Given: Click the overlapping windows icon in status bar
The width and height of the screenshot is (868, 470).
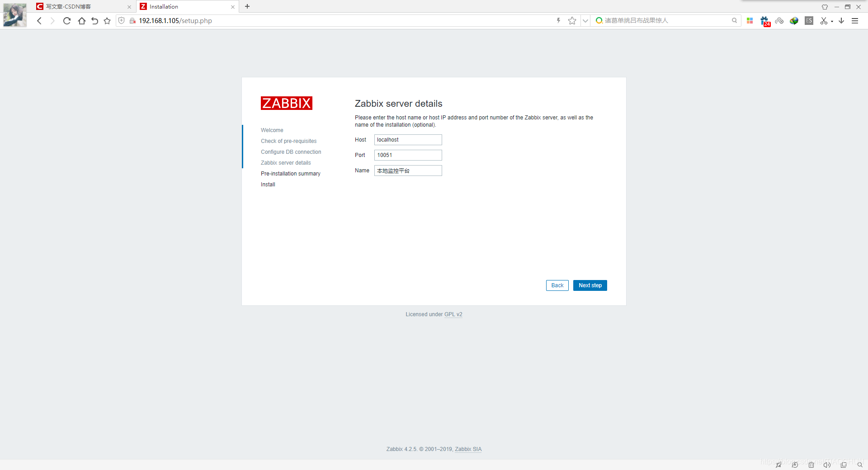Looking at the screenshot, I should [x=844, y=465].
